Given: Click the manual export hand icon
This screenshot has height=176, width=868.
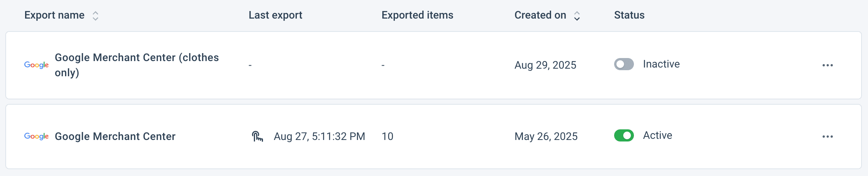Looking at the screenshot, I should 257,136.
